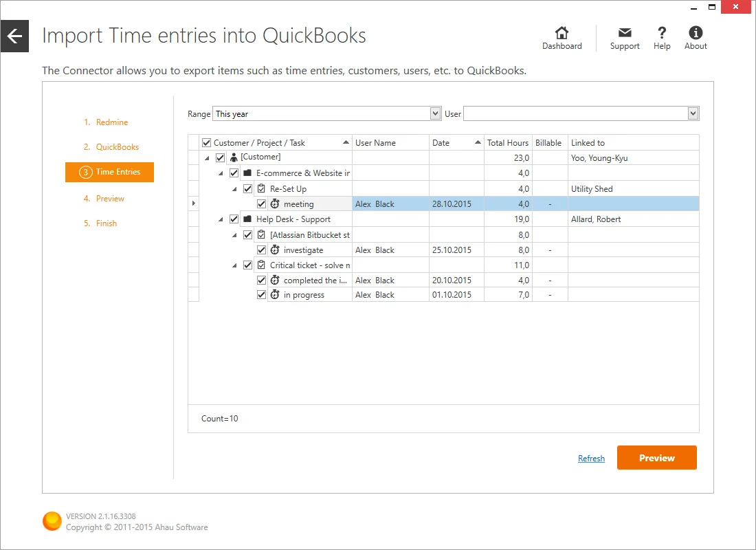The image size is (756, 550).
Task: Go to step 5 Finish
Action: pyautogui.click(x=100, y=223)
